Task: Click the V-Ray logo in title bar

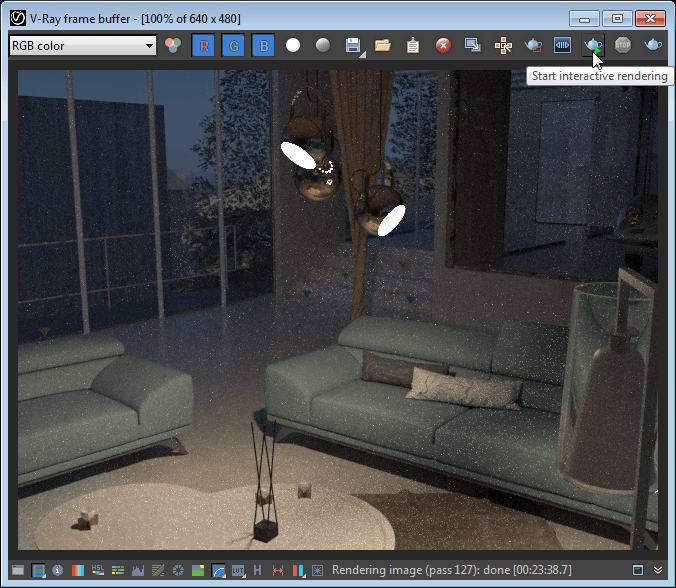Action: [18, 19]
